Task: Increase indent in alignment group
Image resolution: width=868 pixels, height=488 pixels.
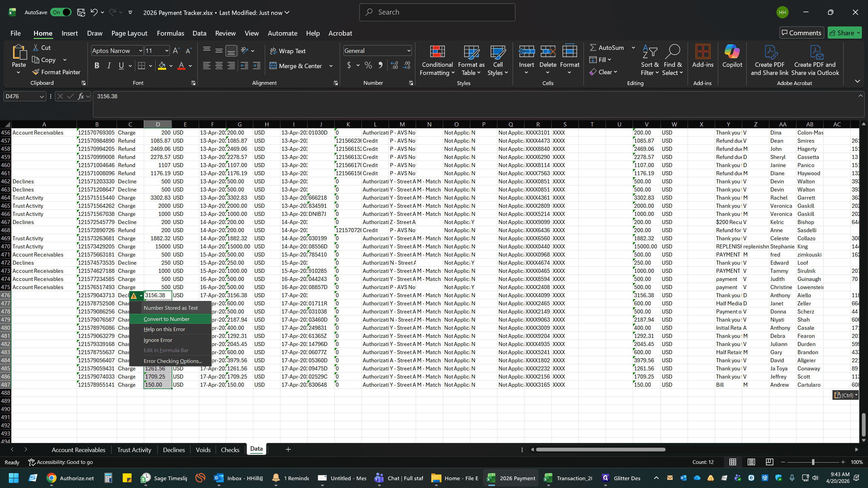Action: [x=257, y=66]
